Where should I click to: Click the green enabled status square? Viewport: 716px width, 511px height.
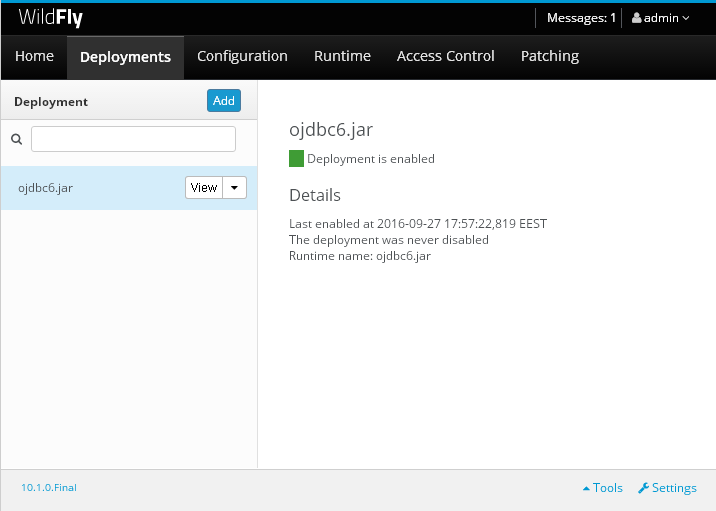296,158
